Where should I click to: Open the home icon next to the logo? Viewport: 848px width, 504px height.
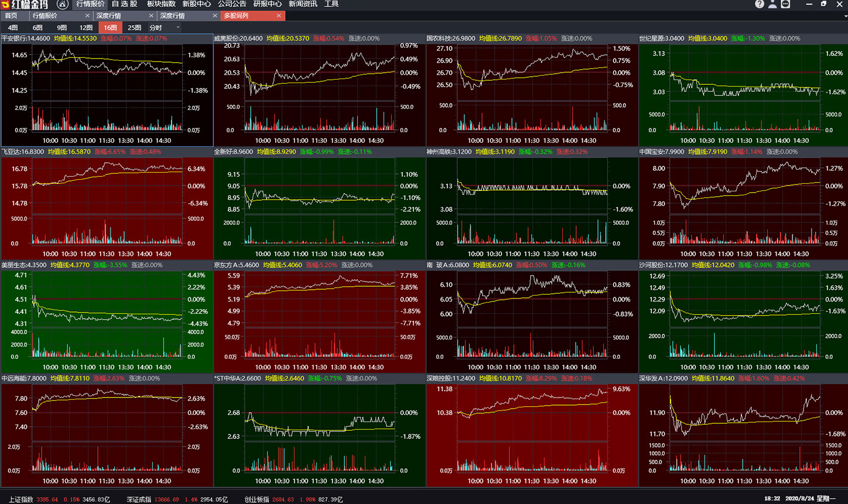pos(63,4)
